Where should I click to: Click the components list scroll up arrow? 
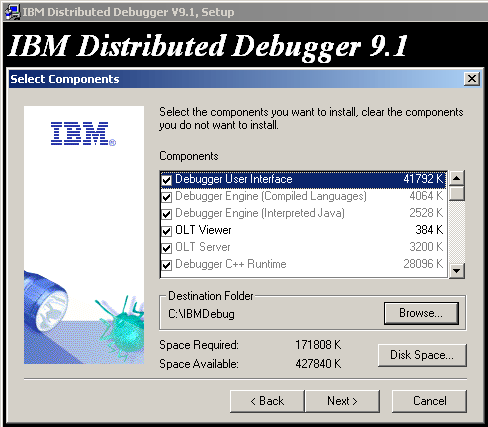tap(456, 178)
